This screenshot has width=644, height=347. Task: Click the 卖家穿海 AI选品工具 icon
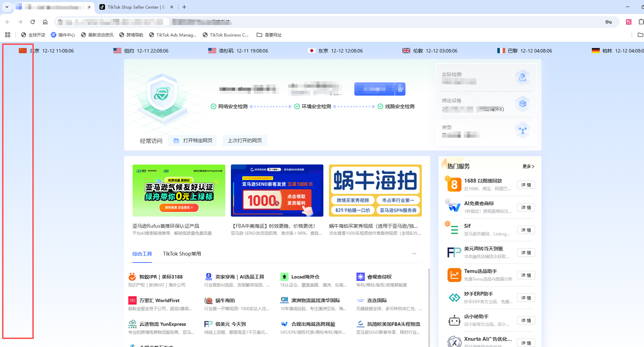pos(208,277)
